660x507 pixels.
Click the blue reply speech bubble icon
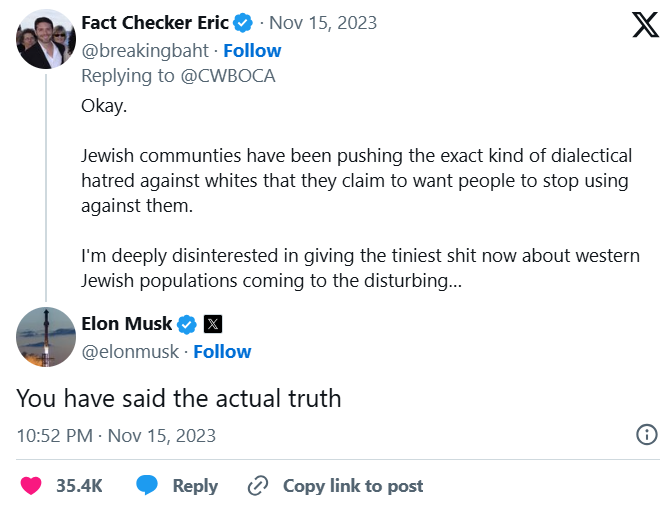click(x=148, y=486)
